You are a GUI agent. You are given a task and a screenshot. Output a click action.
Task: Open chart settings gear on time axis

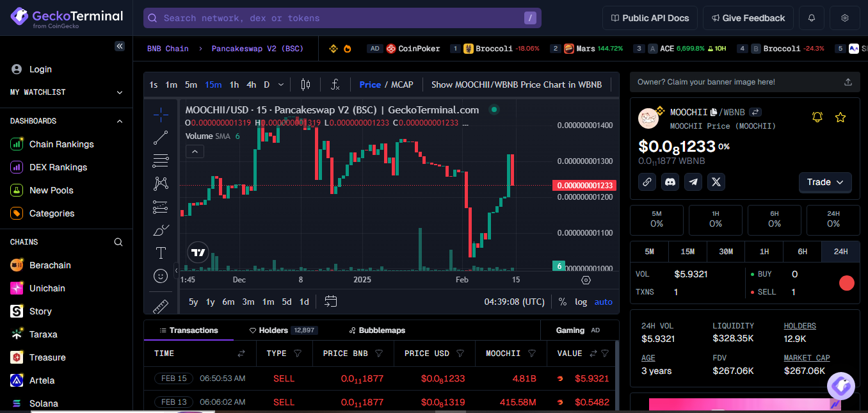pyautogui.click(x=586, y=280)
